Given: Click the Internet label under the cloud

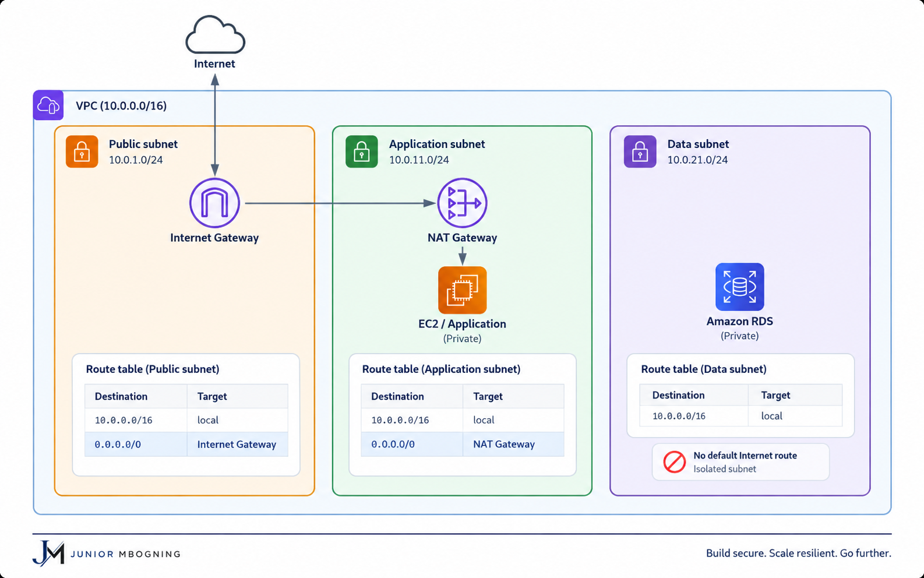Looking at the screenshot, I should click(214, 64).
